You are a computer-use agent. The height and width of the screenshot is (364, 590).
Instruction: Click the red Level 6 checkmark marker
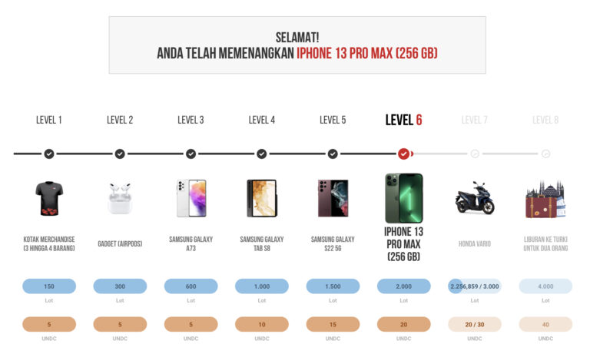(x=404, y=154)
